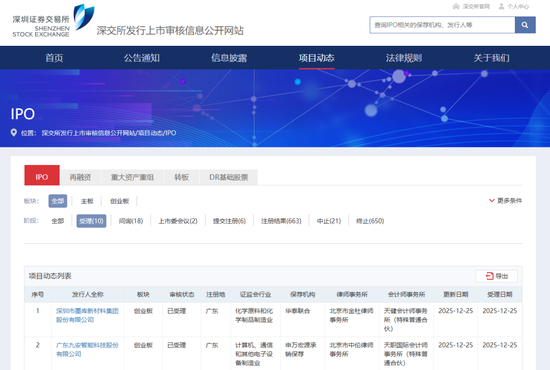Select the 注册结果(663) stage filter
The image size is (550, 370).
281,221
